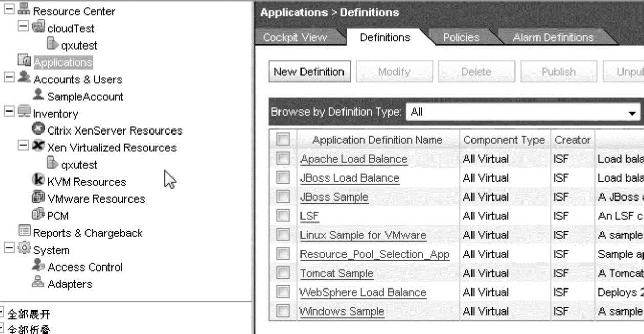644x334 pixels.
Task: Click the SampleAccount user icon
Action: [x=38, y=95]
